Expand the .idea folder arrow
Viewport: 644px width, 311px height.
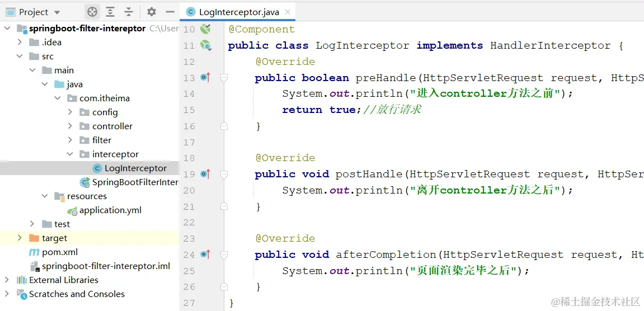point(20,43)
